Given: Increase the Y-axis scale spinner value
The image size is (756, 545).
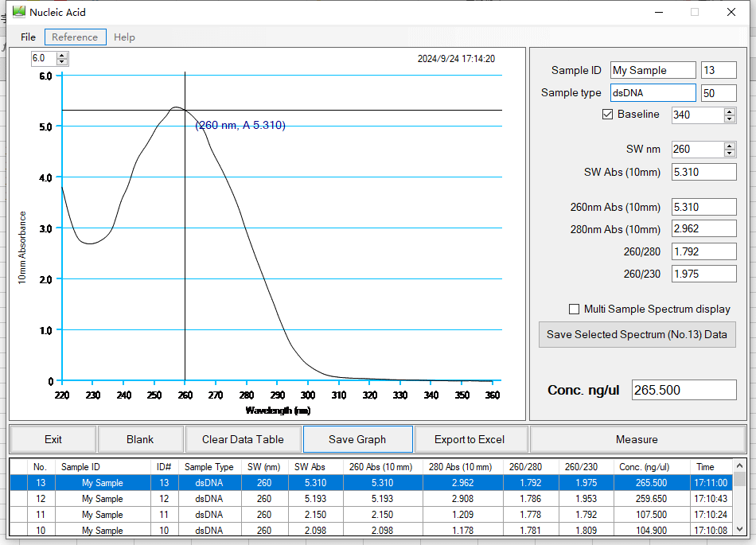Looking at the screenshot, I should coord(63,55).
